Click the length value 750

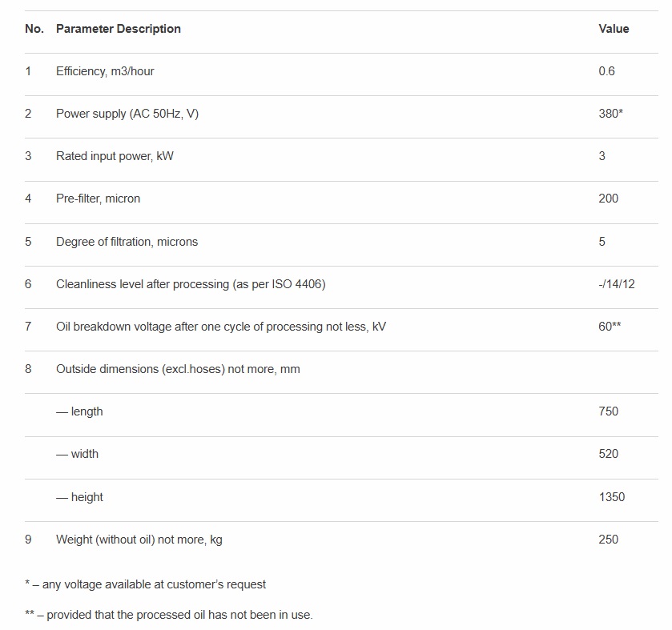point(608,411)
